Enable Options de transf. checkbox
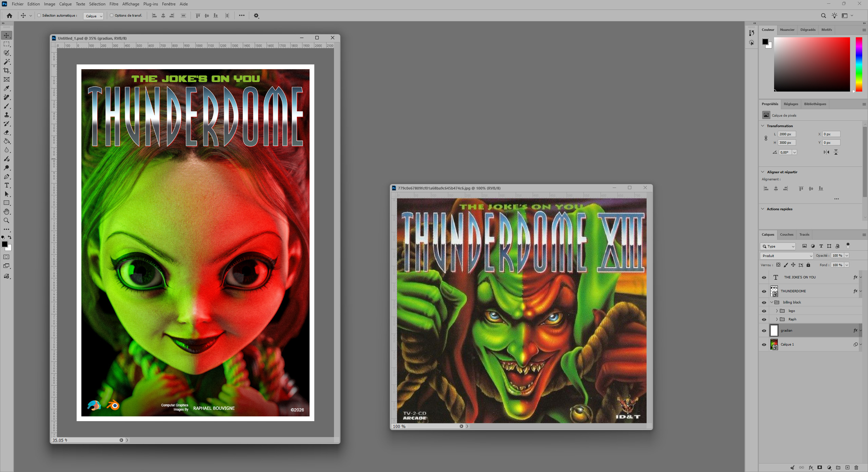 (112, 16)
